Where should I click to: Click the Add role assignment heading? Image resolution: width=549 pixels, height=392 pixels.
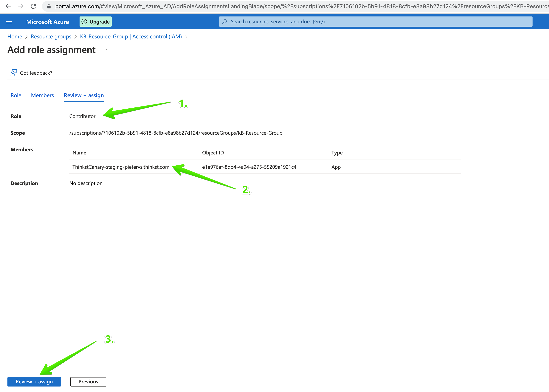point(51,50)
